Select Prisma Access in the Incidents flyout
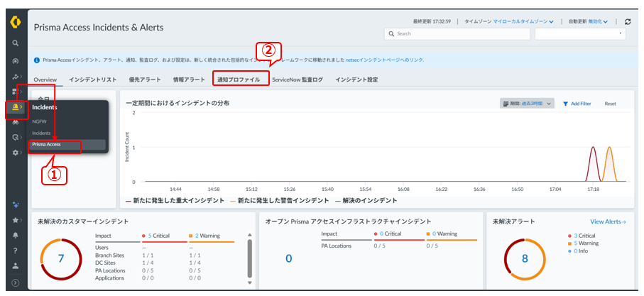The height and width of the screenshot is (296, 644). point(67,145)
